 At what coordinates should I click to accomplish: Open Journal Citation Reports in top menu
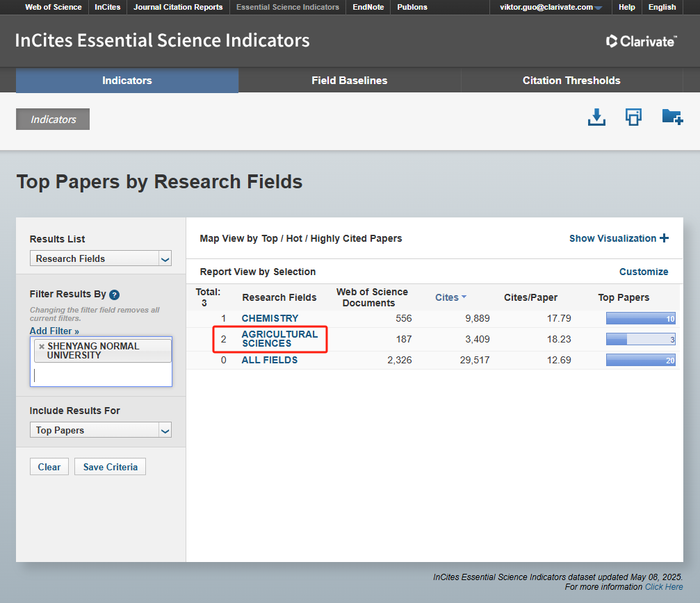click(178, 7)
